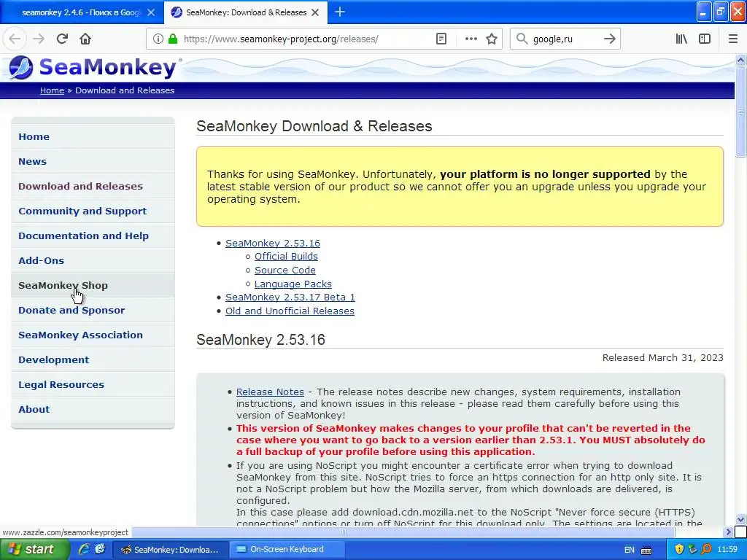Go forward using the browser forward arrow
This screenshot has width=747, height=560.
pos(39,39)
